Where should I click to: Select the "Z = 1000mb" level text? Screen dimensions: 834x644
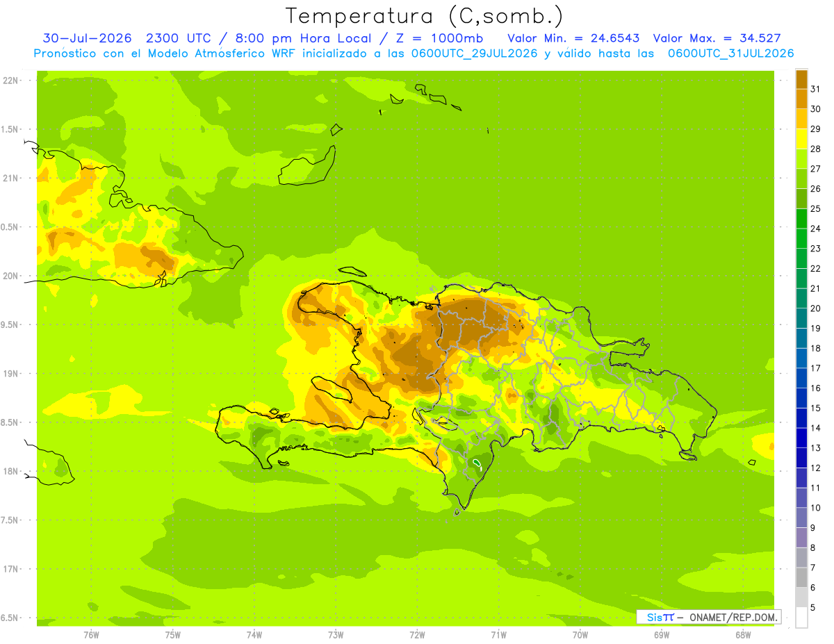439,38
